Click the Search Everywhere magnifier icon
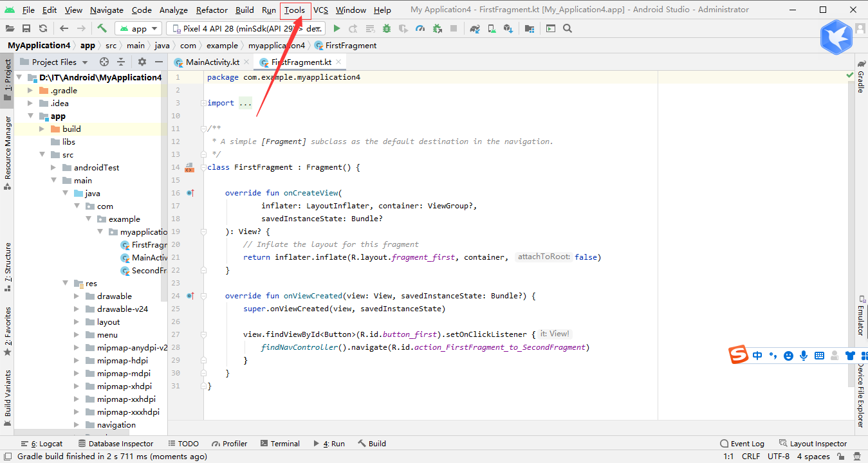Screen dimensions: 868x463 568,28
